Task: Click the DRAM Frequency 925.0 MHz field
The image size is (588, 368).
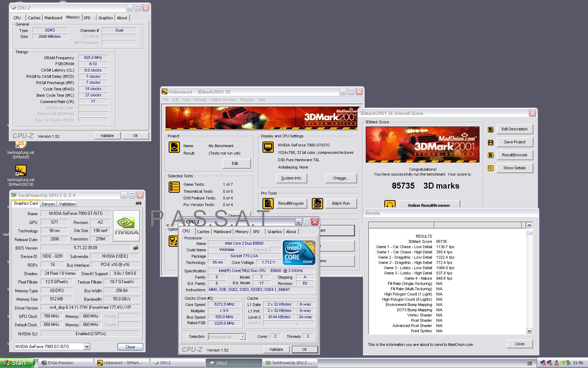Action: tap(93, 57)
